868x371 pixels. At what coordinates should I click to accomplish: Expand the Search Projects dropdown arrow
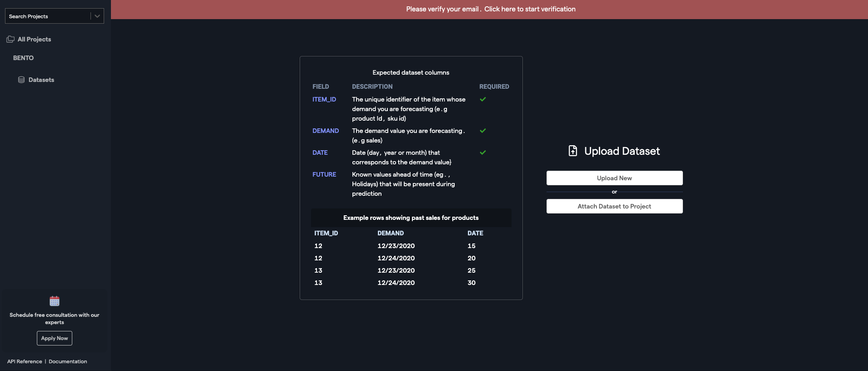tap(97, 16)
